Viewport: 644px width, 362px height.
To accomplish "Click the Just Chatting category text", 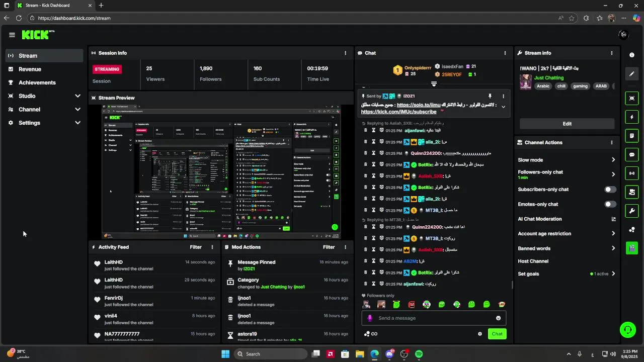I will click(549, 78).
